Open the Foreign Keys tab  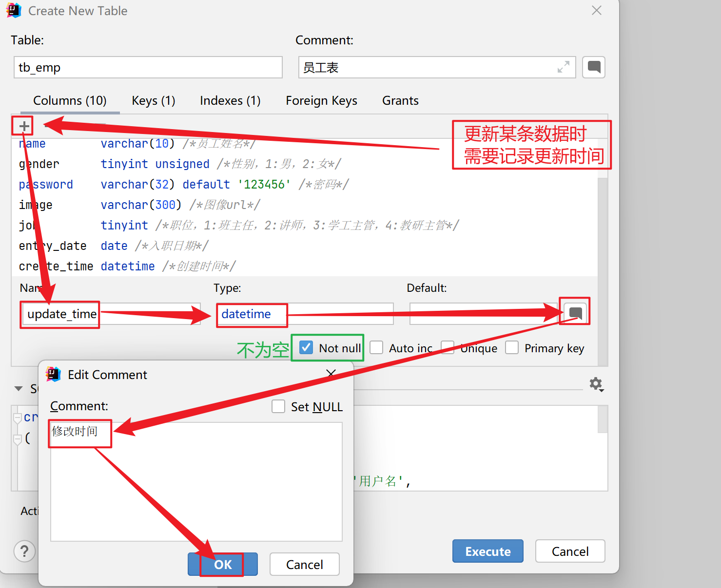(321, 100)
